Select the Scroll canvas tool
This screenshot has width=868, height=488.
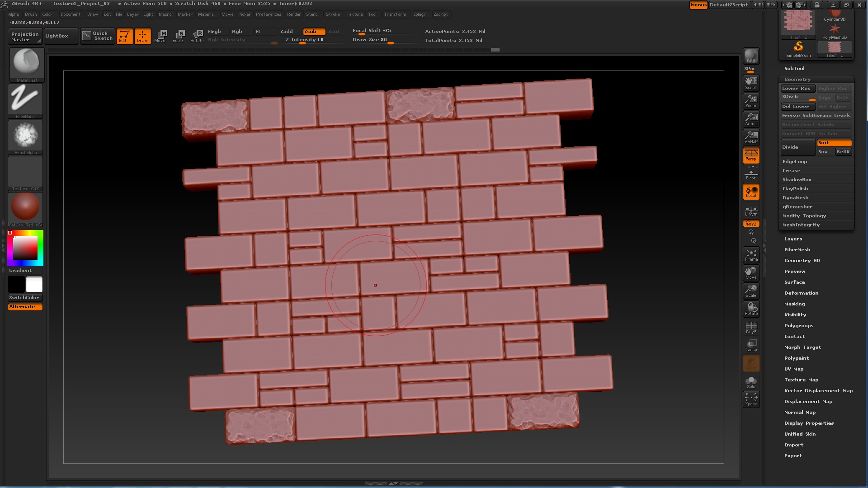pyautogui.click(x=751, y=83)
